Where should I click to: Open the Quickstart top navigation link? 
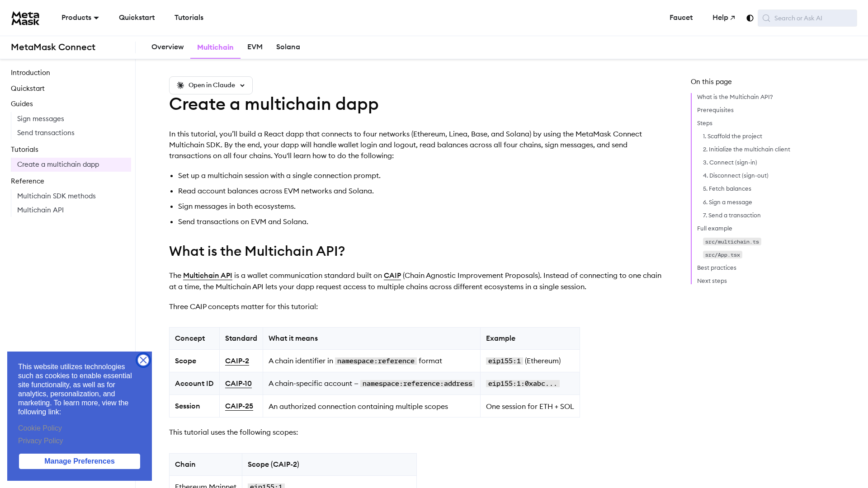pos(137,18)
